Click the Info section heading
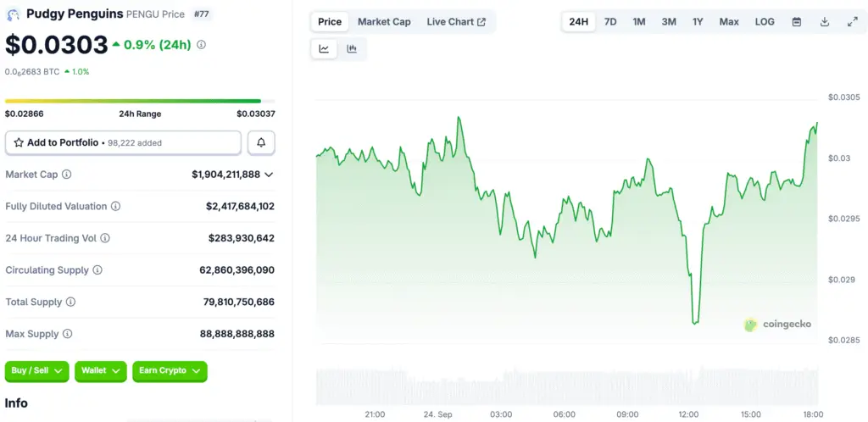Viewport: 868px width, 422px height. pyautogui.click(x=16, y=403)
